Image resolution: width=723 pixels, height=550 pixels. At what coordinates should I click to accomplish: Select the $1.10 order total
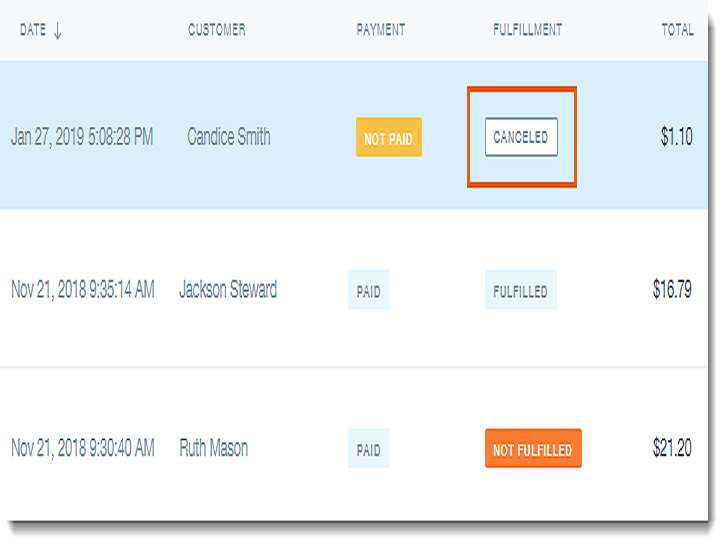click(676, 137)
